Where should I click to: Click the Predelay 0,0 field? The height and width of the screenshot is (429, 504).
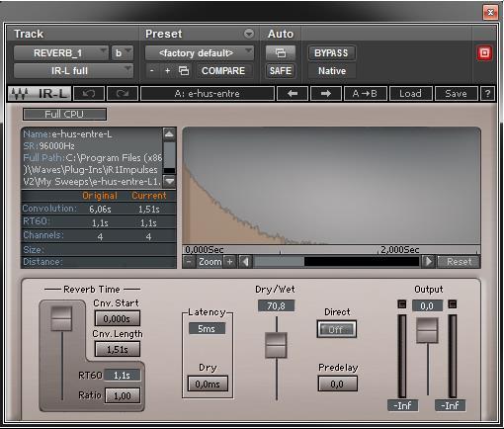tap(337, 384)
